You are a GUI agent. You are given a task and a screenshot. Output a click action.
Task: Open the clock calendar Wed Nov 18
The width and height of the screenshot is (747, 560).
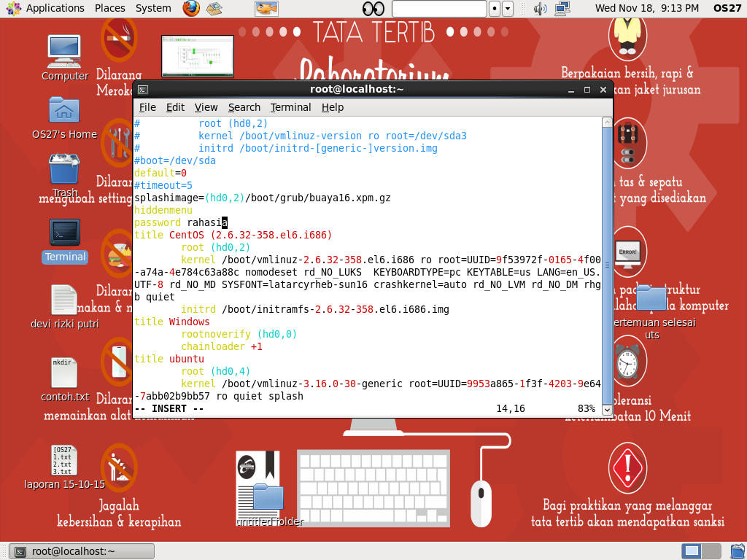647,8
